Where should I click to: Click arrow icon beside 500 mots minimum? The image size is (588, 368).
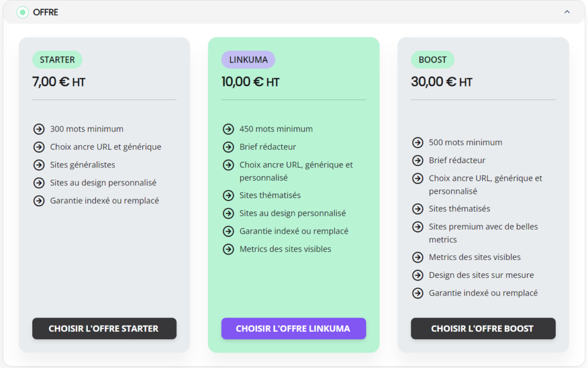(417, 142)
